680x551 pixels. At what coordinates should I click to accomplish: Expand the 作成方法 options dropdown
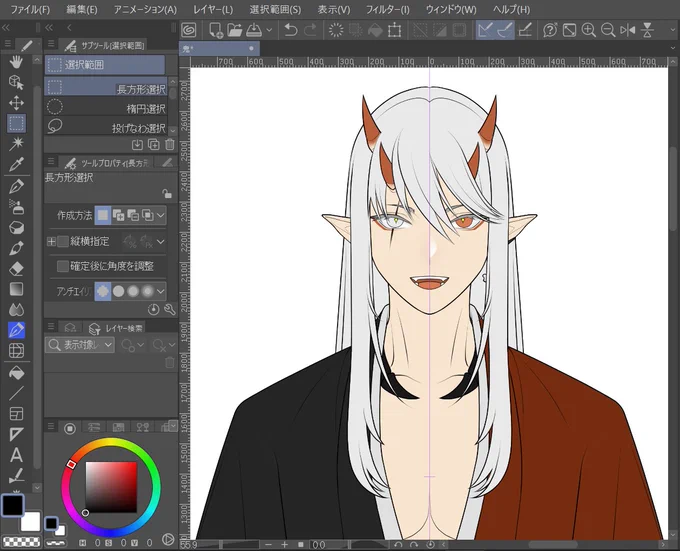pyautogui.click(x=160, y=215)
